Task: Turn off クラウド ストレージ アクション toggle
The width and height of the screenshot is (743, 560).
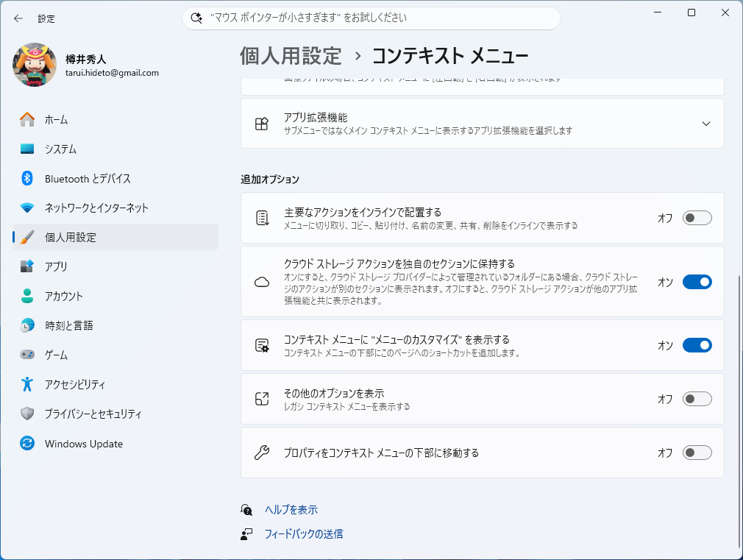Action: [697, 282]
